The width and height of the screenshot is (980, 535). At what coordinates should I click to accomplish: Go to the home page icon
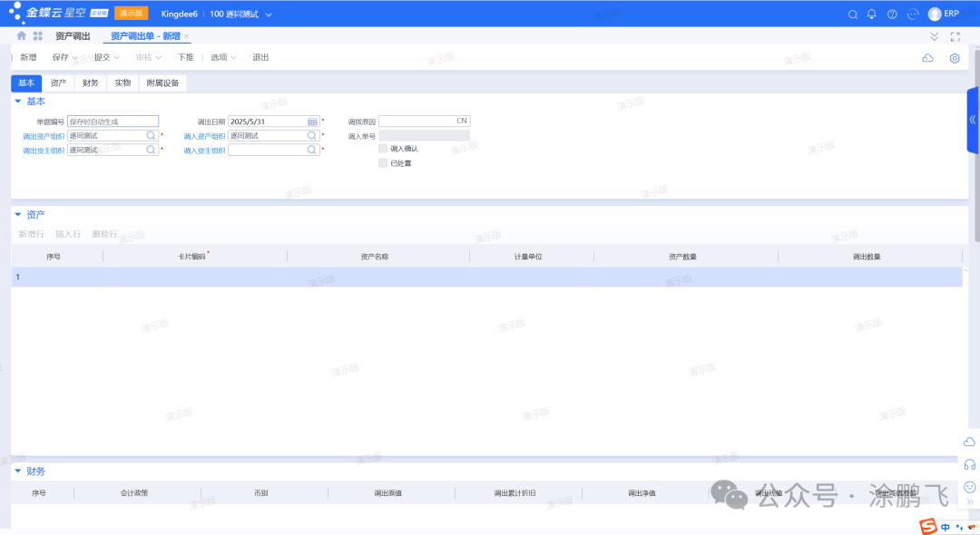coord(21,36)
